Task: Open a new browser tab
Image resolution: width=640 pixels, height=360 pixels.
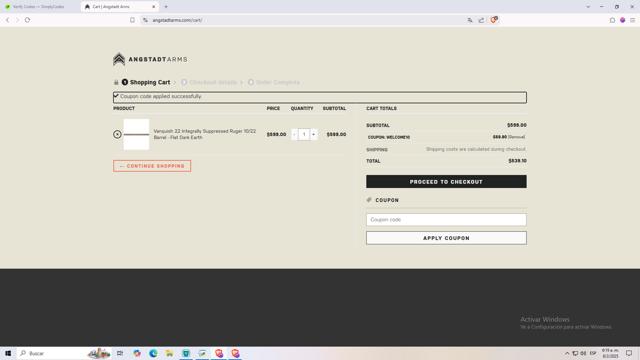Action: tap(166, 7)
